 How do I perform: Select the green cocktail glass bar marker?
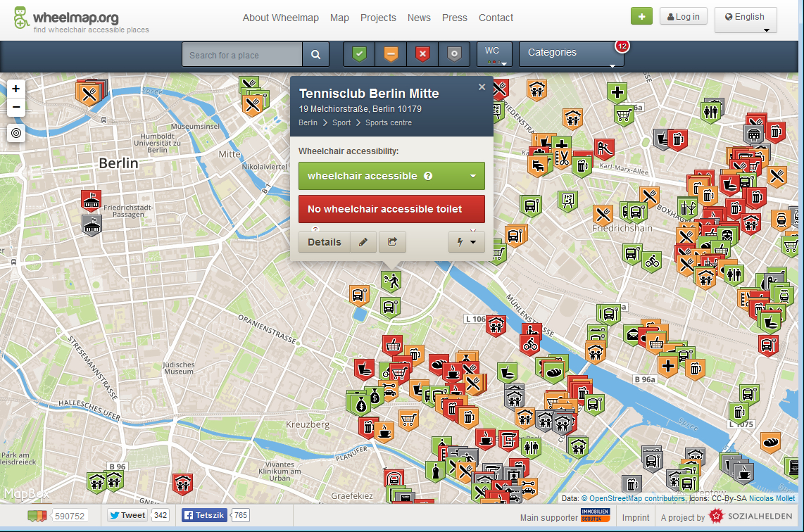tap(687, 208)
